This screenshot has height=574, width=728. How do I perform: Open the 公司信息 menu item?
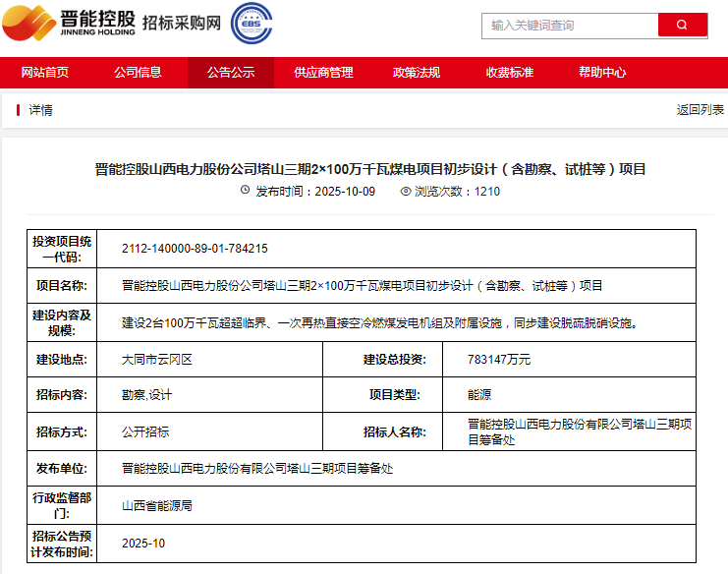[x=138, y=73]
